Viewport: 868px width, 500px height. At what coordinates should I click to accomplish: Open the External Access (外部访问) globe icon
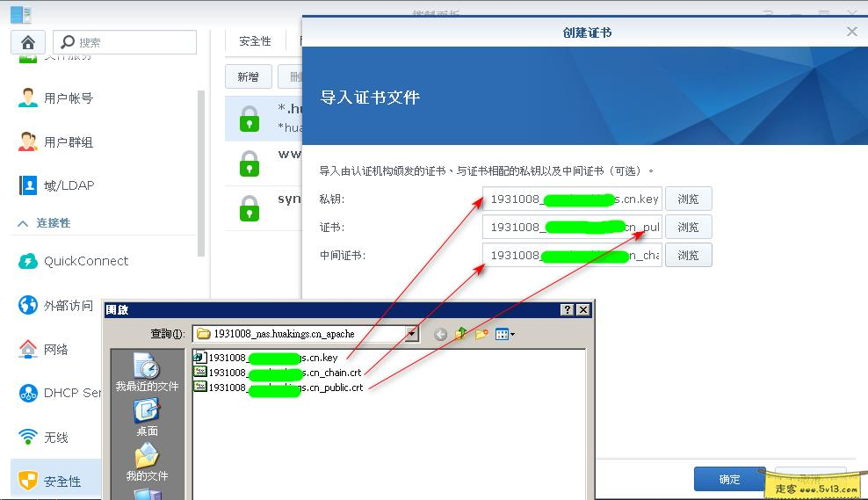(x=28, y=305)
